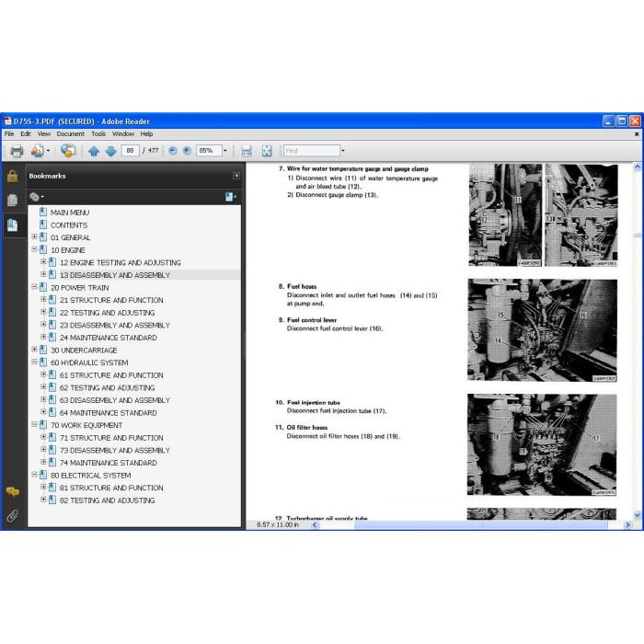Click horizontal scrollbar left arrow
644x644 pixels.
(315, 525)
